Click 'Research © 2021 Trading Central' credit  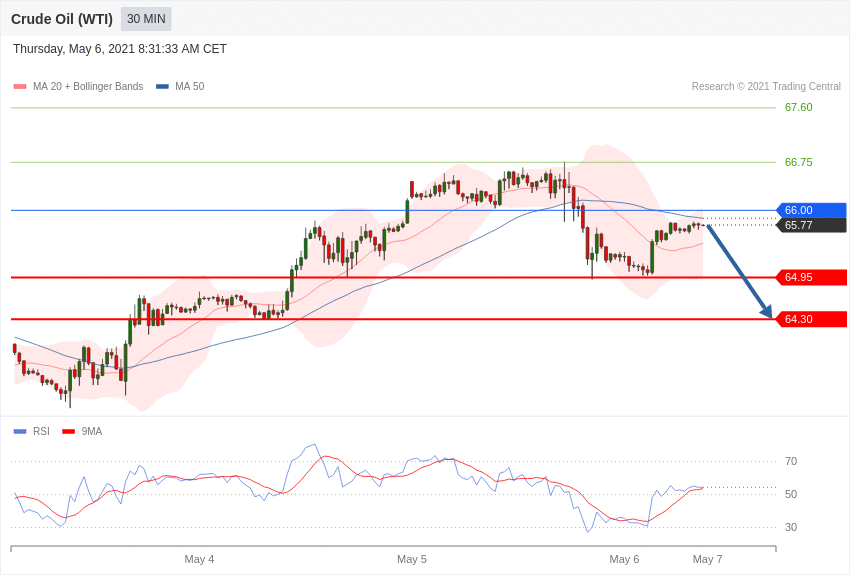pyautogui.click(x=766, y=86)
